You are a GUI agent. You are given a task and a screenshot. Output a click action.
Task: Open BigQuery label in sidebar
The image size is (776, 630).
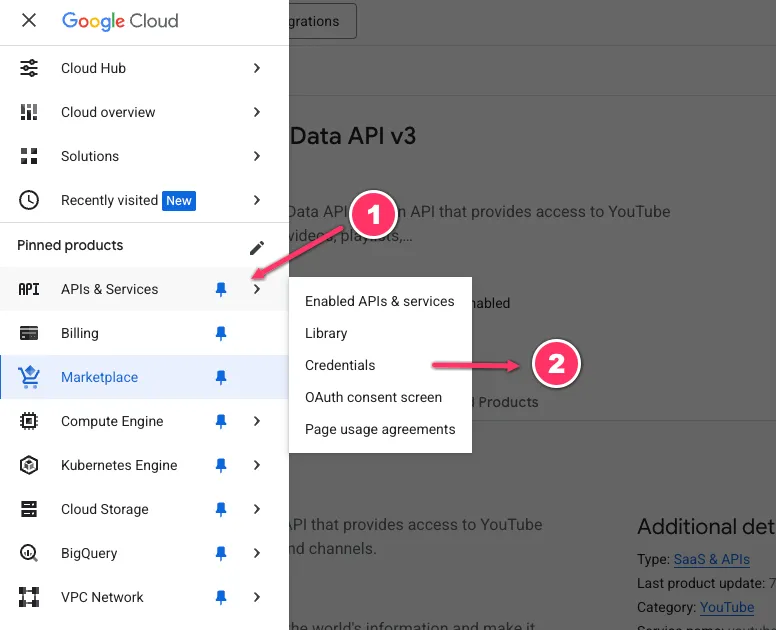[x=89, y=553]
